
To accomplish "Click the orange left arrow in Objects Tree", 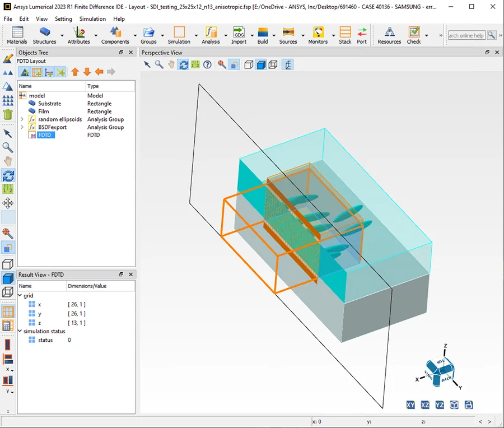I will point(99,72).
